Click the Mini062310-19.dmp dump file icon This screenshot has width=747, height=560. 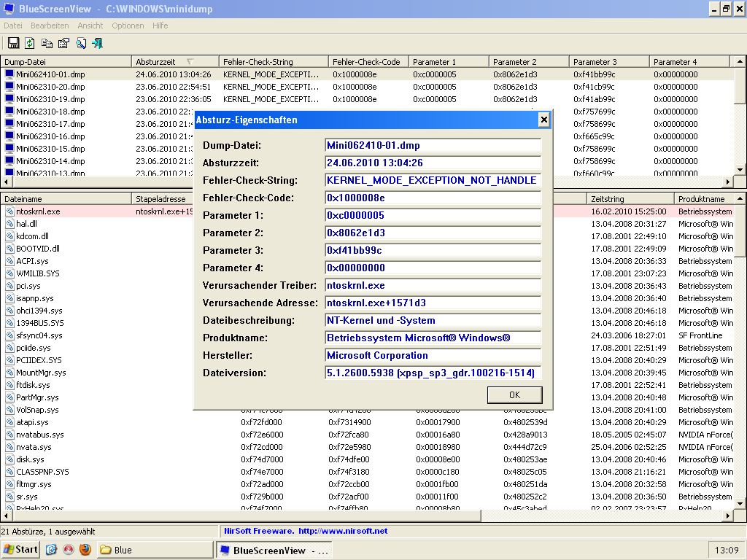tap(9, 99)
